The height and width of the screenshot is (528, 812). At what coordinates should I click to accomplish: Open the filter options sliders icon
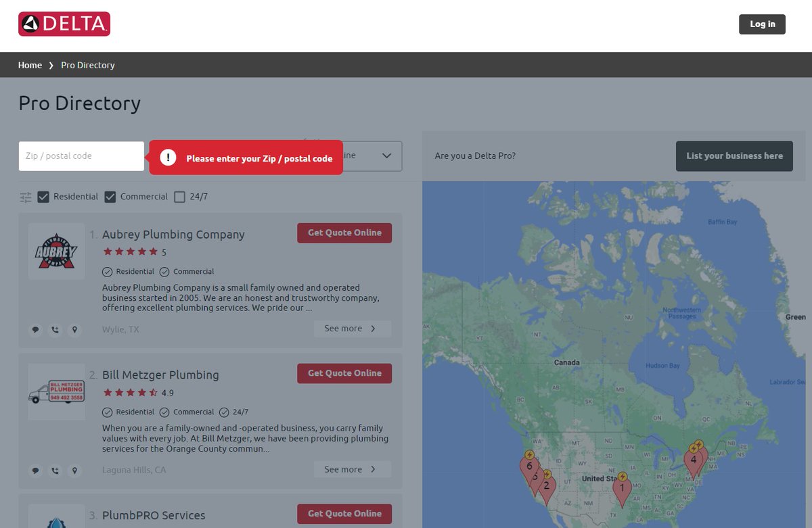[26, 197]
